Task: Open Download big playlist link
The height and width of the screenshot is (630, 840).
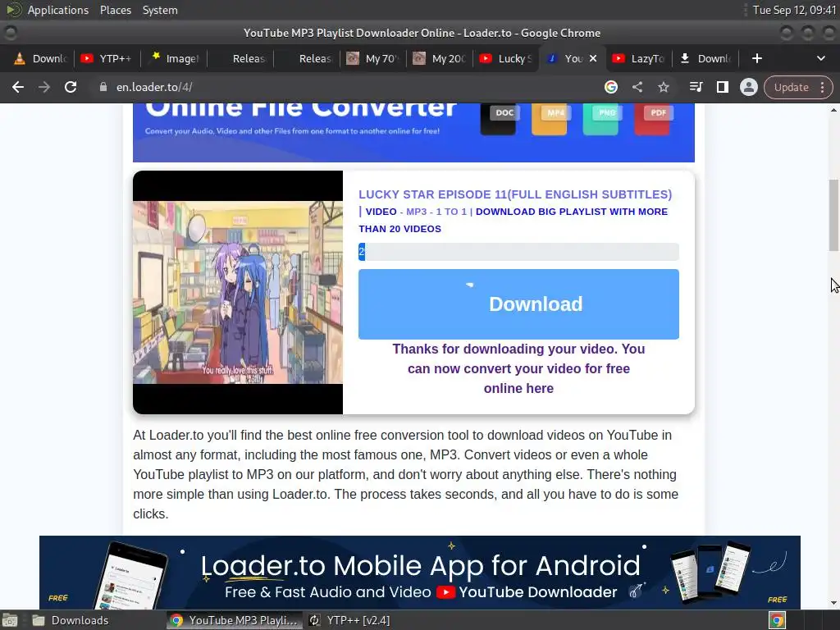Action: [513, 220]
